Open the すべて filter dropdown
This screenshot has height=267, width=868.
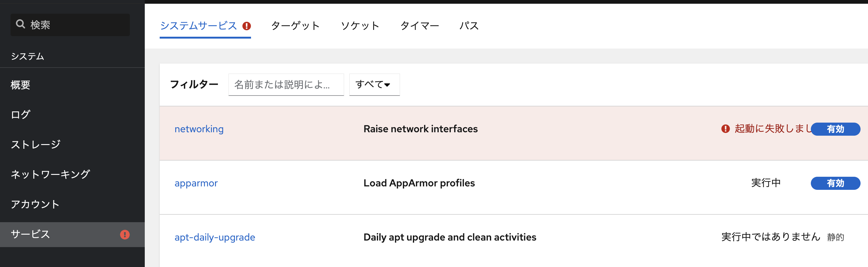pyautogui.click(x=374, y=84)
